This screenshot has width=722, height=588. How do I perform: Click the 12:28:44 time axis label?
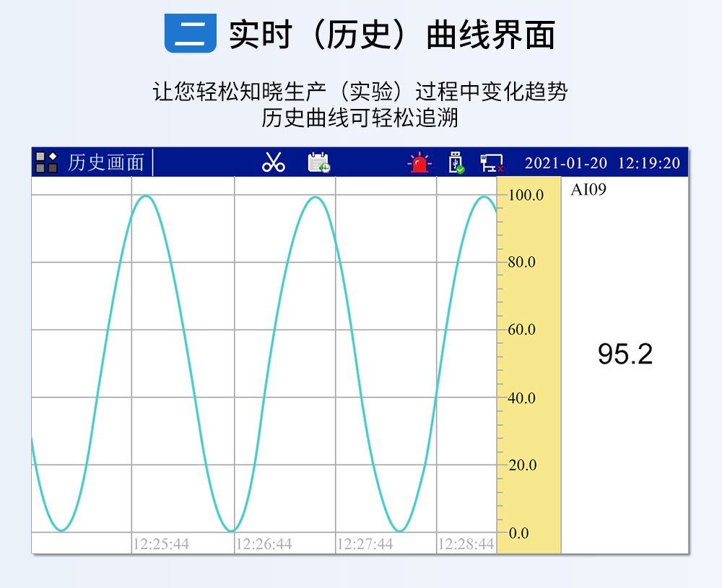pyautogui.click(x=466, y=544)
